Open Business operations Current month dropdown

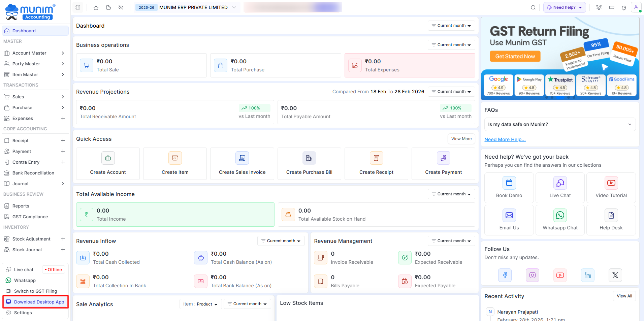coord(451,45)
